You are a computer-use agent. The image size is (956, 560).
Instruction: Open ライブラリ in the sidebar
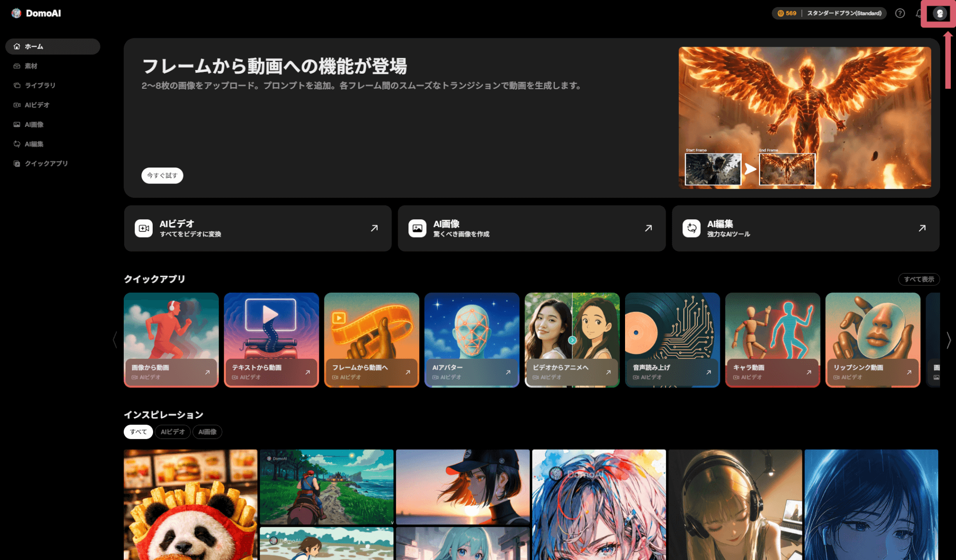tap(40, 85)
